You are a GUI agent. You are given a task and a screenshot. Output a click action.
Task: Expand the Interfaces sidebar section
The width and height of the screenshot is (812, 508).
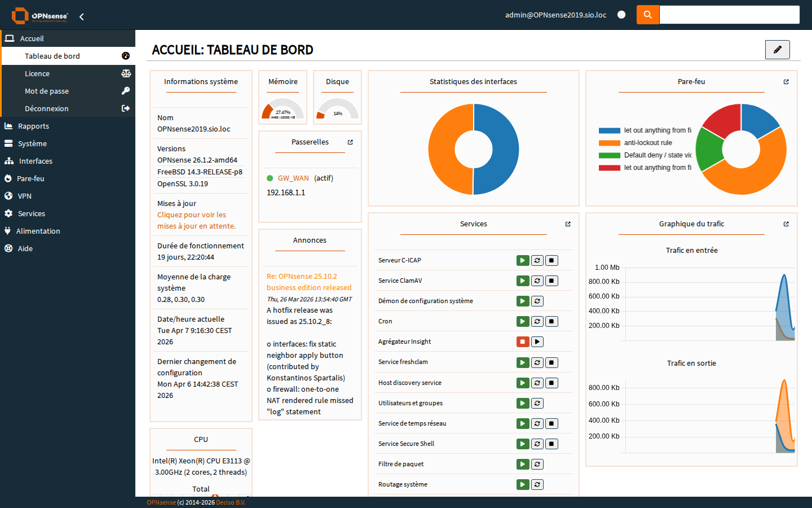coord(68,161)
